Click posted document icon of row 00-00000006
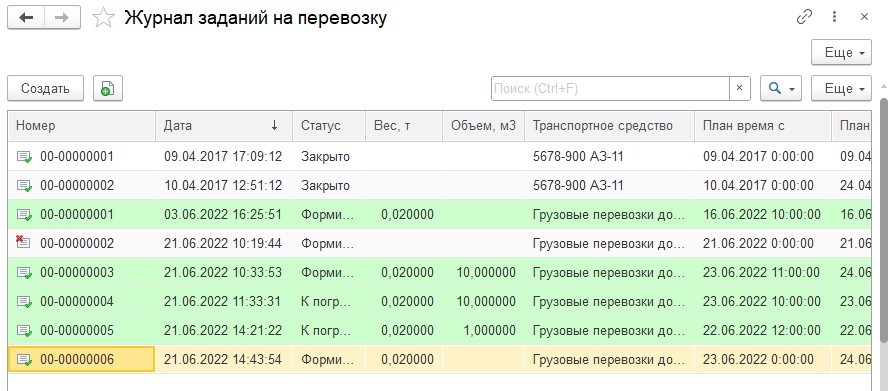The image size is (888, 391). (24, 360)
